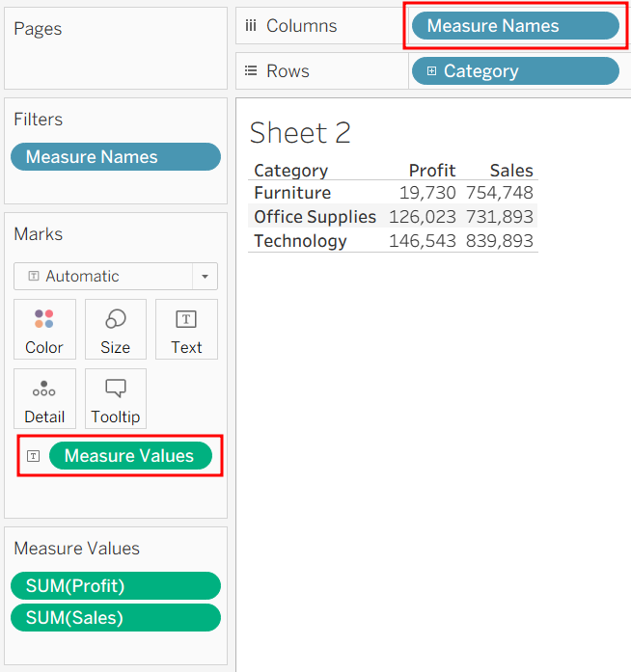
Task: Click the Rows shelf label
Action: (x=288, y=71)
